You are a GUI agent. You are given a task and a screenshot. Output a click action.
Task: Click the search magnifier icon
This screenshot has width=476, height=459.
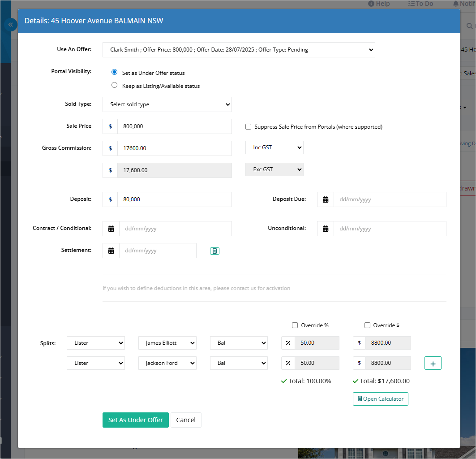(469, 26)
